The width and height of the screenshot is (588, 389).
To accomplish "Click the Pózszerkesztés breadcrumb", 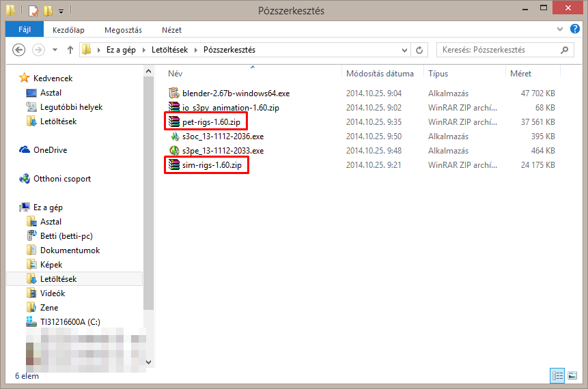I will [x=229, y=50].
